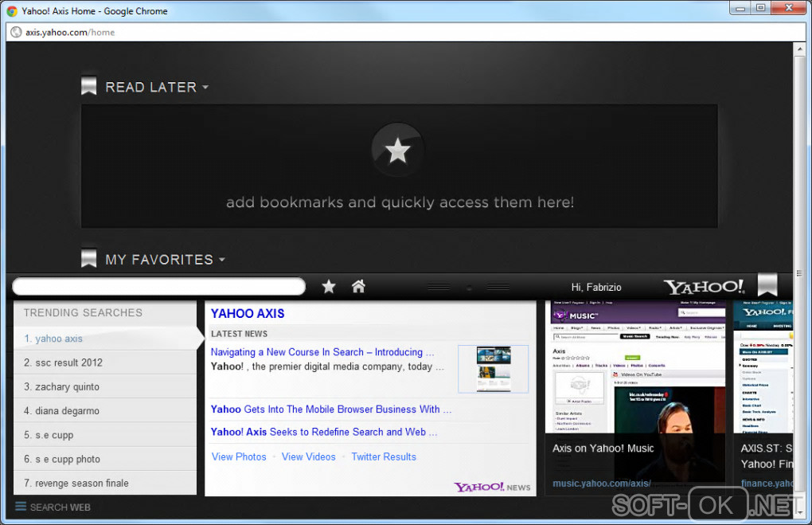
Task: Open 'Navigating a New Course In Search' article
Action: point(322,352)
